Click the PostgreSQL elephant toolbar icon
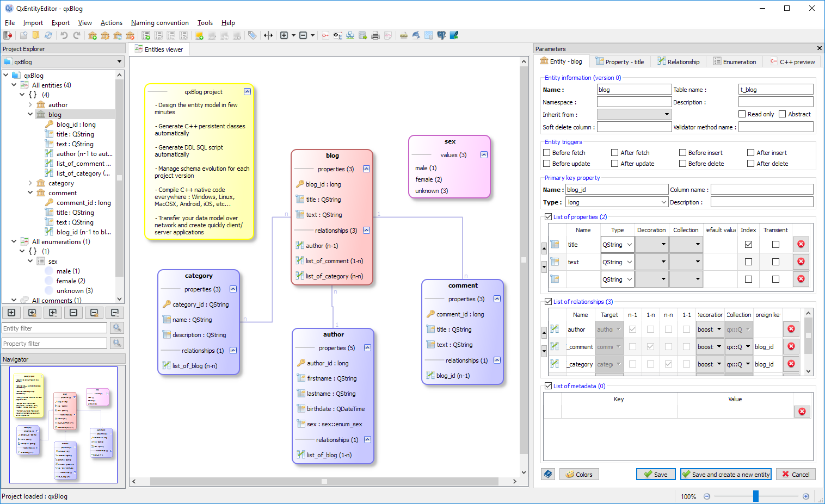Image resolution: width=825 pixels, height=504 pixels. click(441, 35)
